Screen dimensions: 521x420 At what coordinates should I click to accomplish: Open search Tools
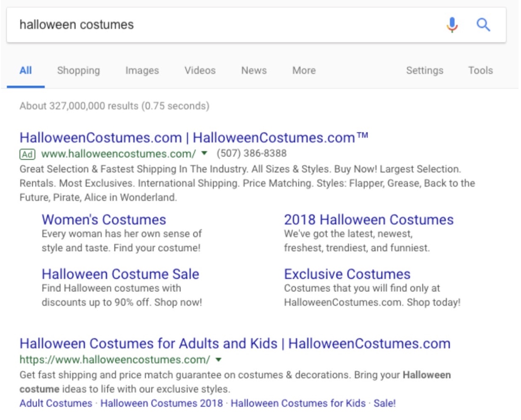[480, 71]
